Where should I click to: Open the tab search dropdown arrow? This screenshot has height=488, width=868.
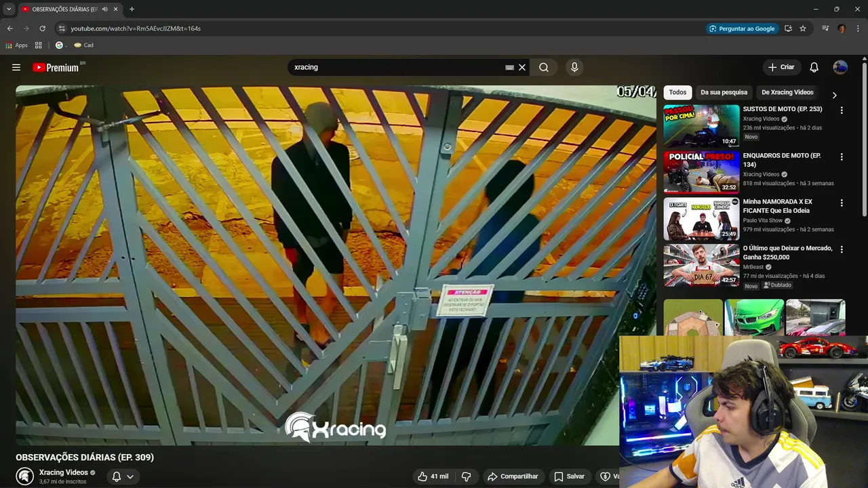tap(9, 9)
